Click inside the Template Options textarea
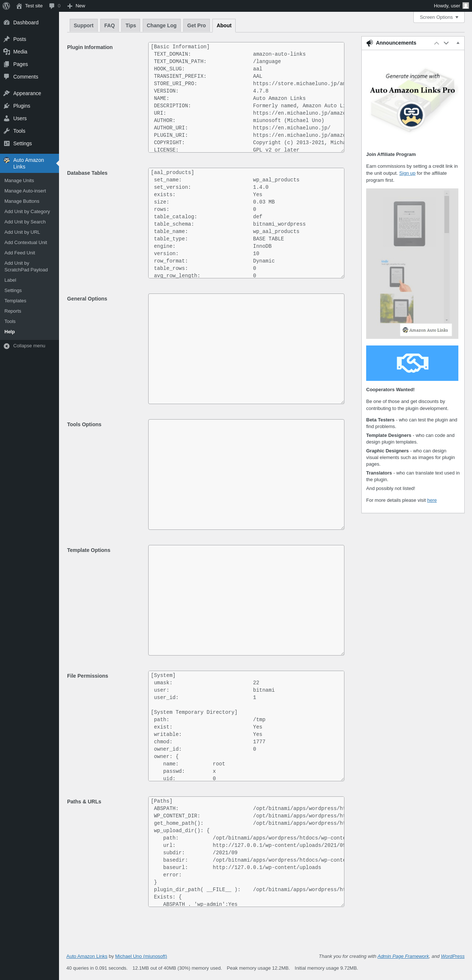This screenshot has width=472, height=980. [x=246, y=600]
